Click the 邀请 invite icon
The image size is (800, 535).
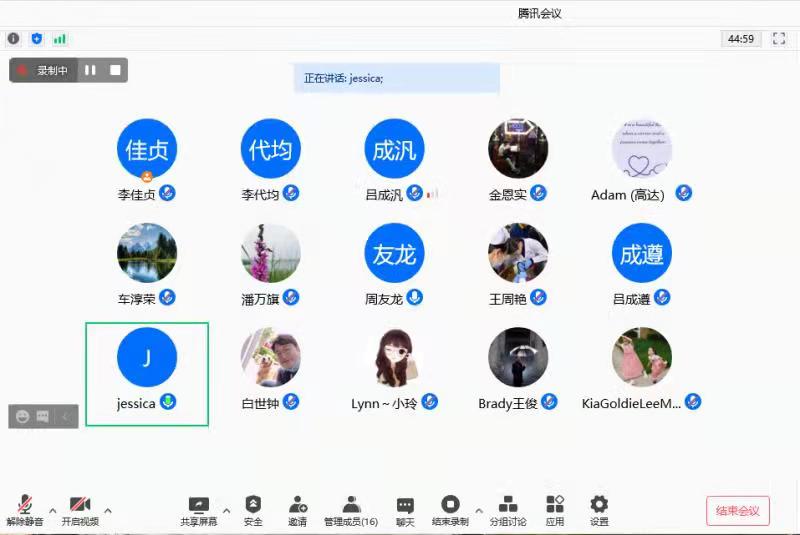[x=298, y=510]
